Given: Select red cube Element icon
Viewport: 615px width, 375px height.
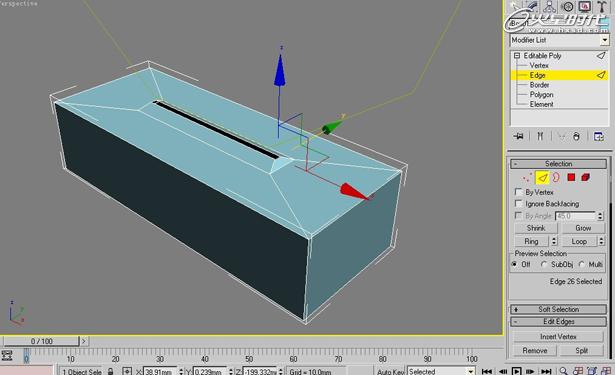Looking at the screenshot, I should click(x=586, y=178).
